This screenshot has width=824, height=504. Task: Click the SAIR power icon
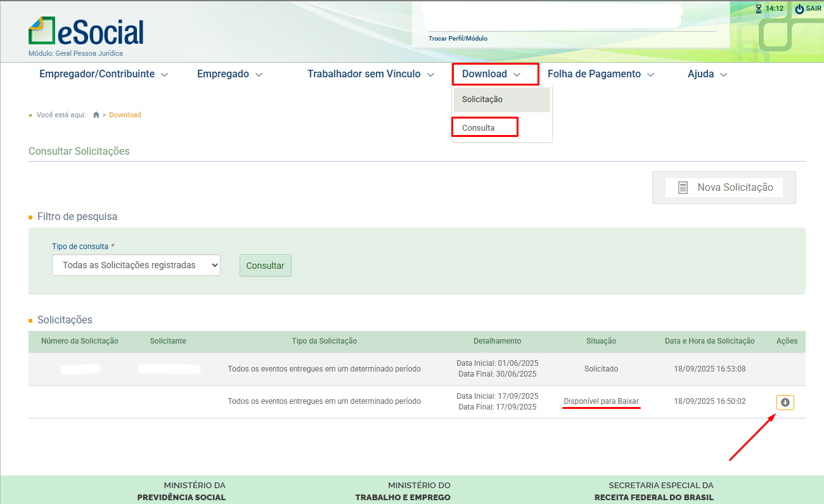click(x=799, y=9)
